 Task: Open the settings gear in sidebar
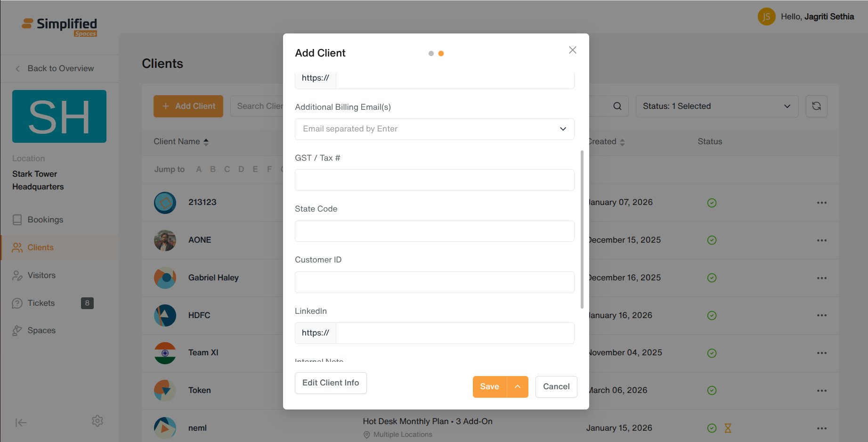coord(97,421)
